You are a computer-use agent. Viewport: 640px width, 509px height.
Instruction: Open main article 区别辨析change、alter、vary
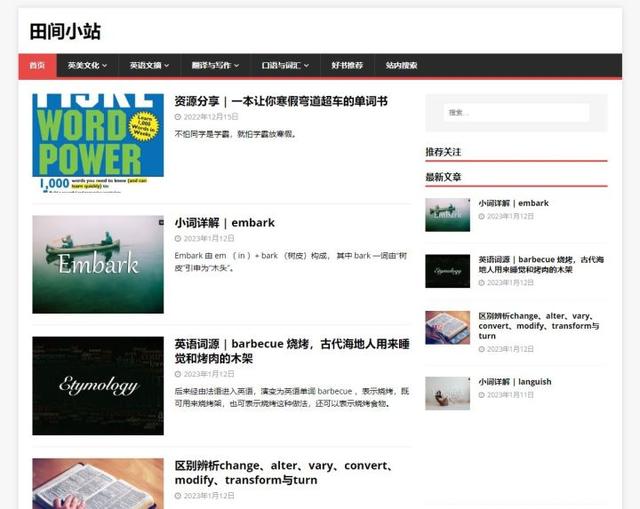pos(283,473)
